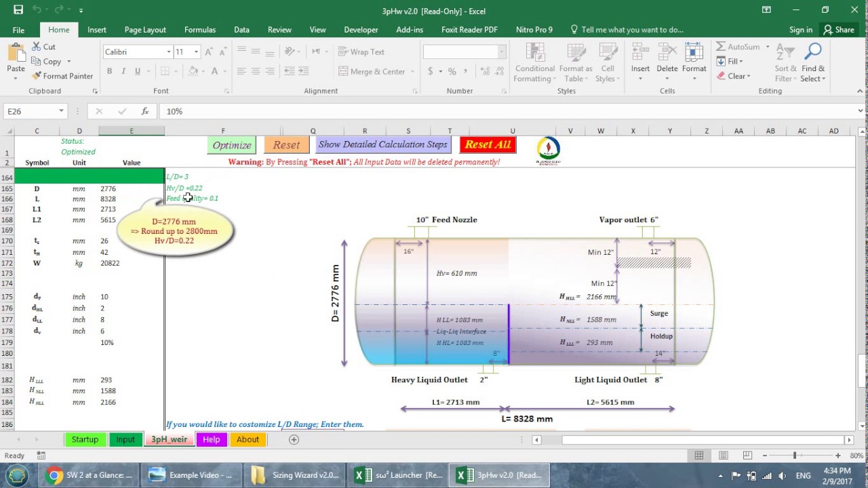Toggle Bold formatting

tap(109, 71)
